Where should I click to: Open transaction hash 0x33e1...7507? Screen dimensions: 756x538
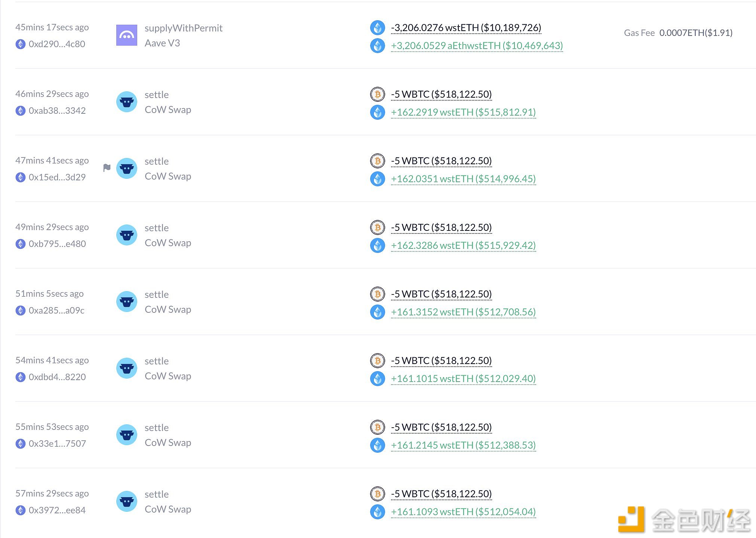(x=57, y=444)
